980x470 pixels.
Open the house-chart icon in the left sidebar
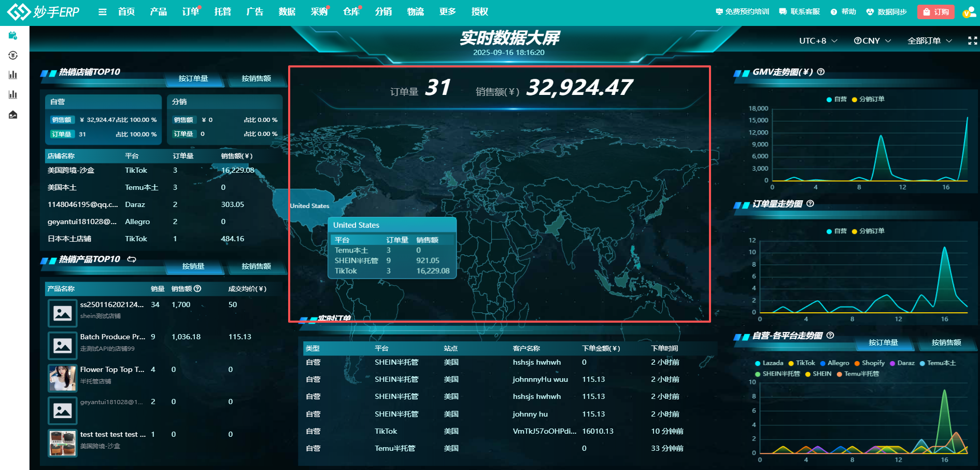[x=13, y=115]
